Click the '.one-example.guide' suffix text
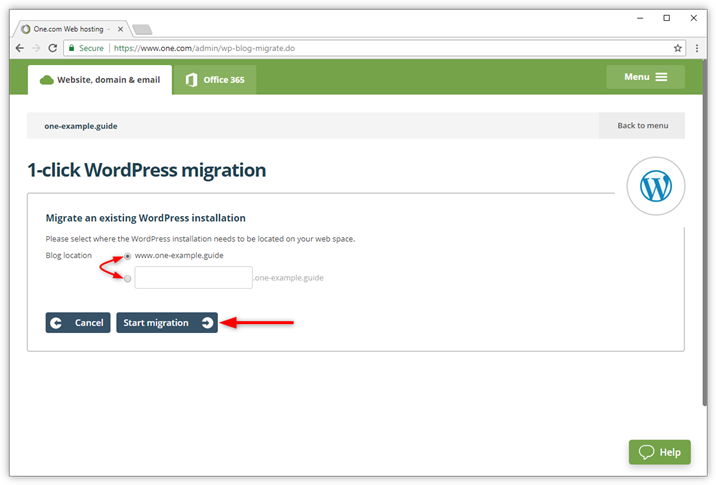 click(x=288, y=278)
